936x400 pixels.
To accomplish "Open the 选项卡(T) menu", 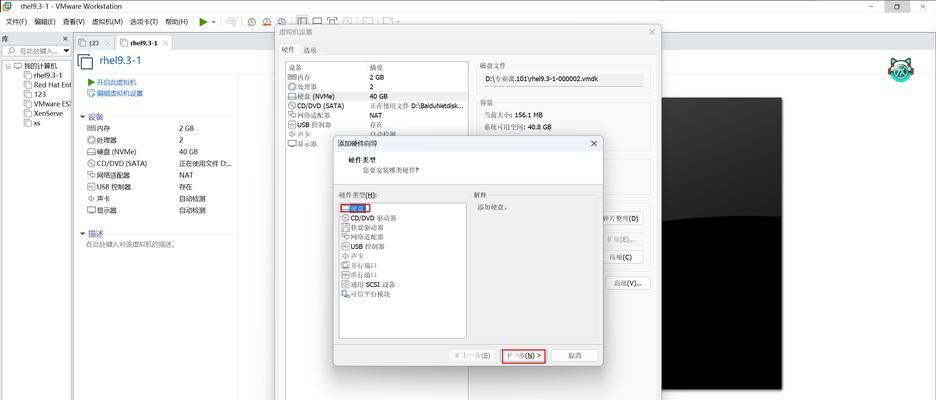I will coord(144,21).
